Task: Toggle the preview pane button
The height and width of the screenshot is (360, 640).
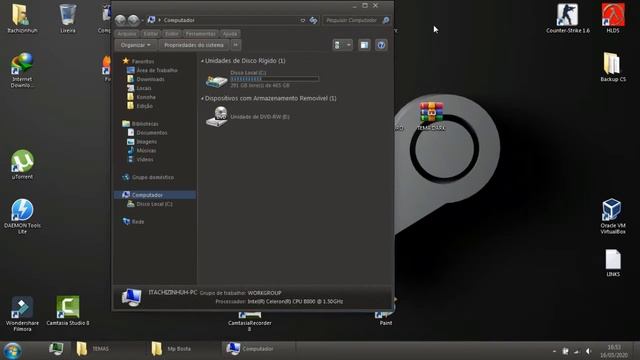Action: (x=364, y=45)
